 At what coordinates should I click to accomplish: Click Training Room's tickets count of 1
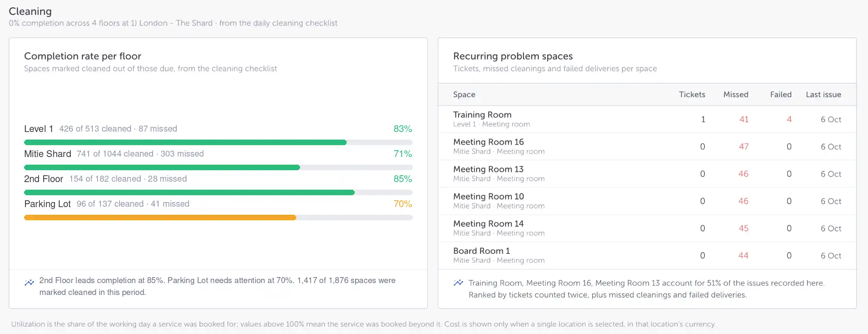pos(703,120)
